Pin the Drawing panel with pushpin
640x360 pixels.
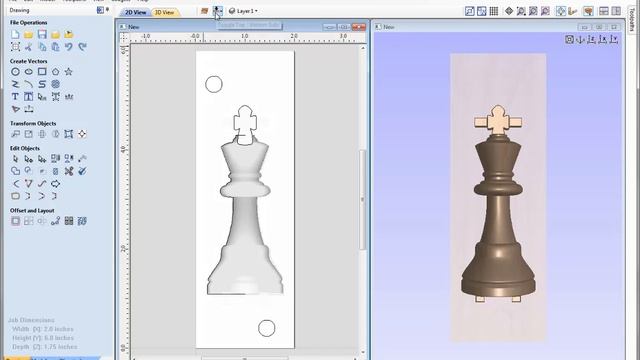107,10
